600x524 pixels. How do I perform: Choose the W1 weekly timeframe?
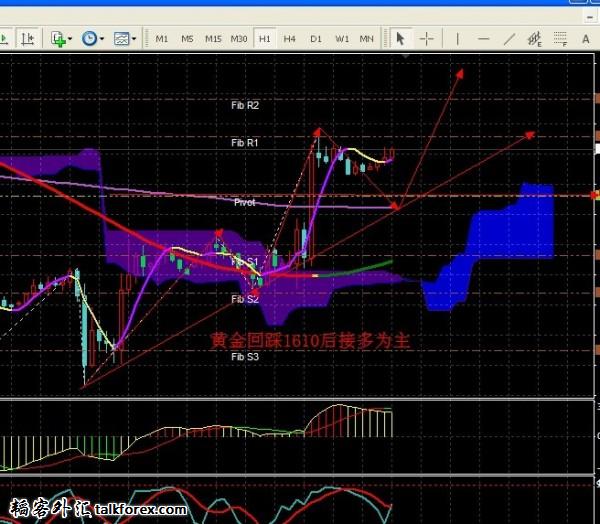(342, 39)
